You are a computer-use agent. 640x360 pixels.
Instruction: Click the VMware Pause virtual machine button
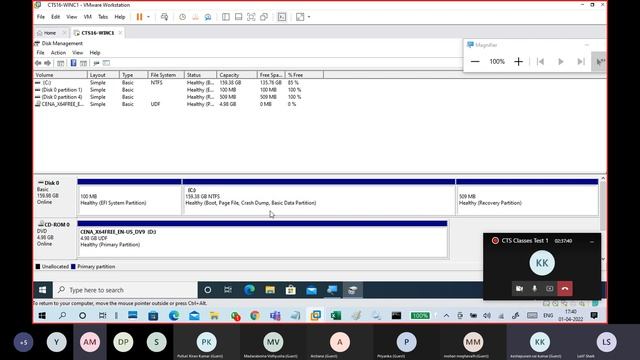[140, 17]
